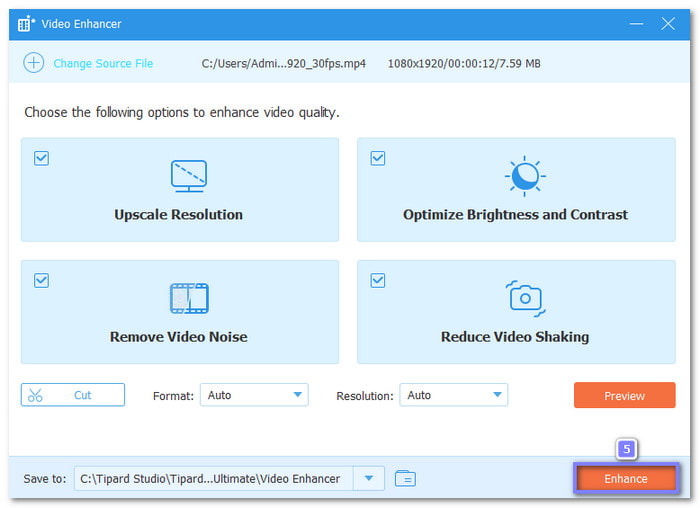Open the output folder via folder icon
This screenshot has width=700, height=508.
point(404,479)
